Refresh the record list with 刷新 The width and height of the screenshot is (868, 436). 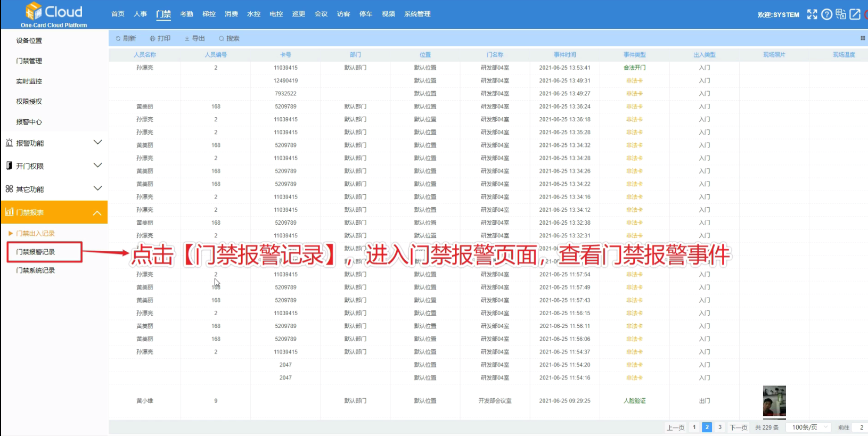[126, 38]
